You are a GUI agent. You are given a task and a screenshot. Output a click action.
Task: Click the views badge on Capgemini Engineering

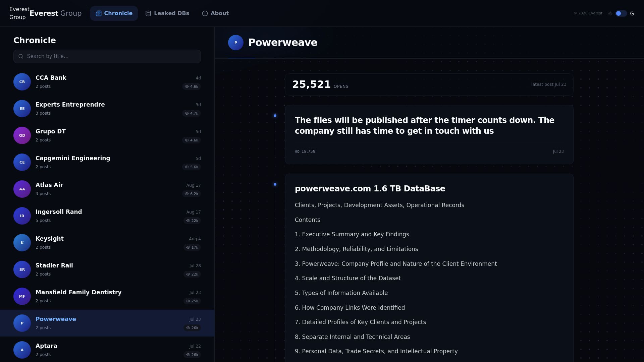192,167
